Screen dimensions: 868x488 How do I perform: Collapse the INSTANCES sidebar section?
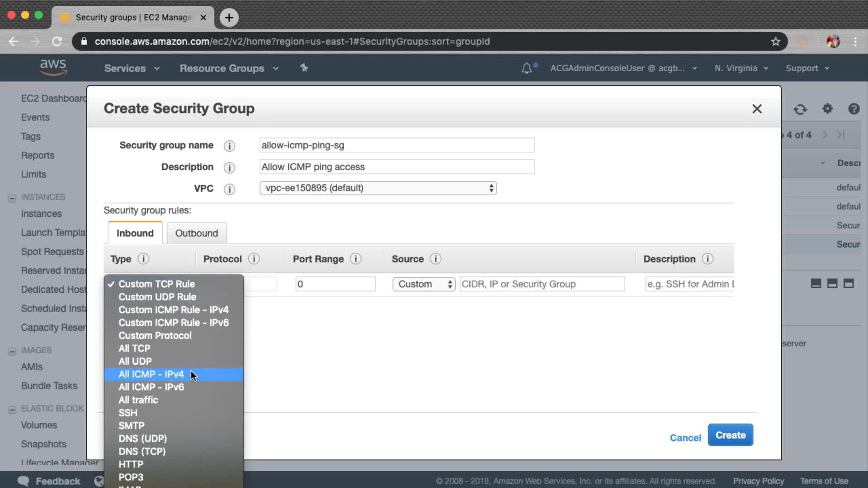(x=12, y=198)
